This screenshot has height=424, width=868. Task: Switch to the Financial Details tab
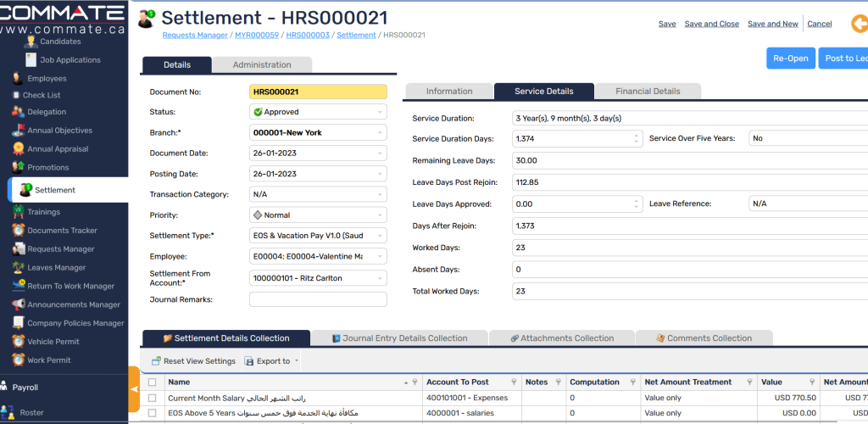648,92
